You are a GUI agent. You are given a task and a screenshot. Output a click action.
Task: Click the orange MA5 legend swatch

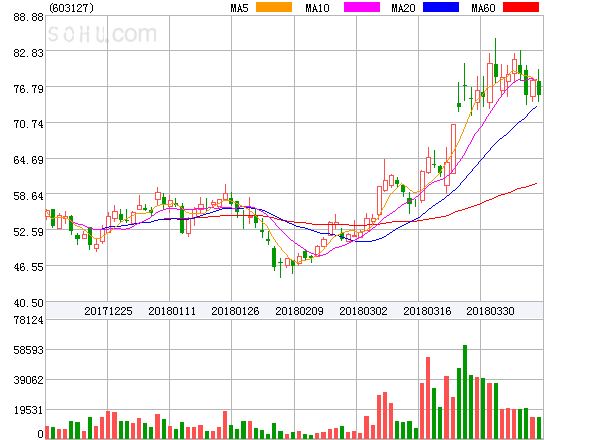point(274,7)
